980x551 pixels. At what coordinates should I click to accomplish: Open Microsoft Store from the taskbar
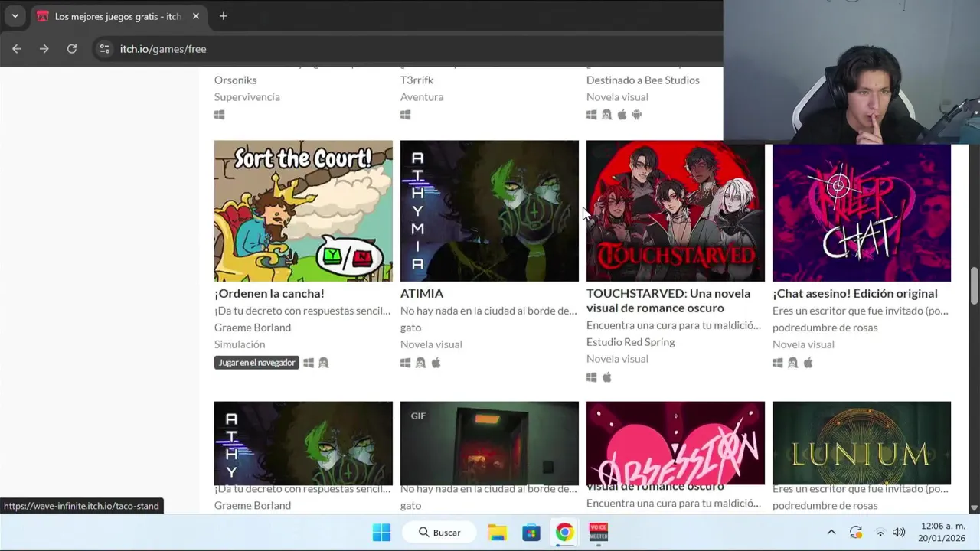tap(531, 532)
